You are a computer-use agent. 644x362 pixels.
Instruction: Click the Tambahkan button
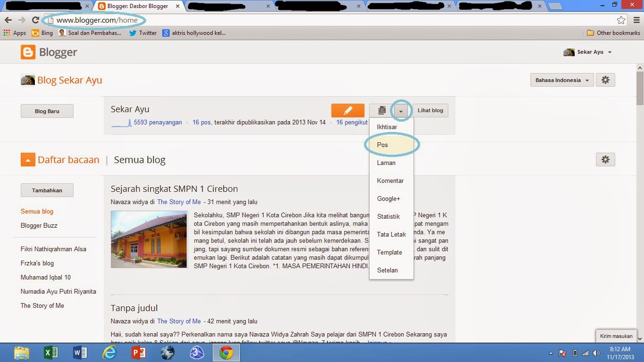pos(47,190)
